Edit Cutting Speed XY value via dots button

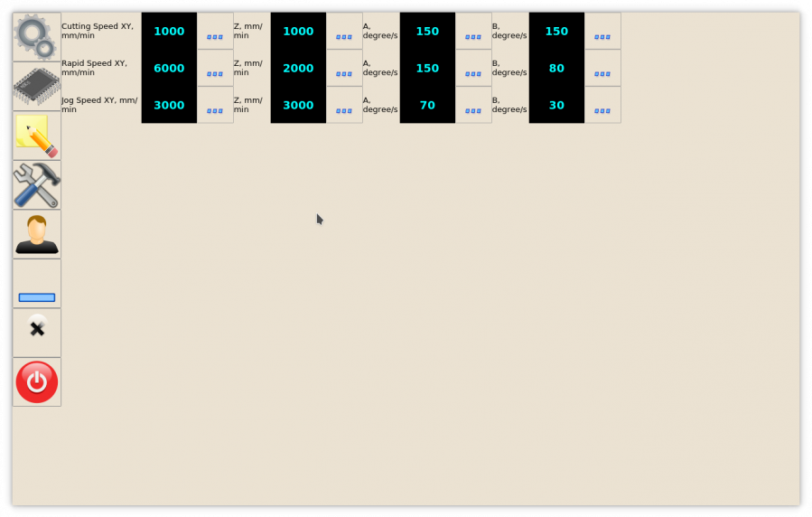point(215,31)
